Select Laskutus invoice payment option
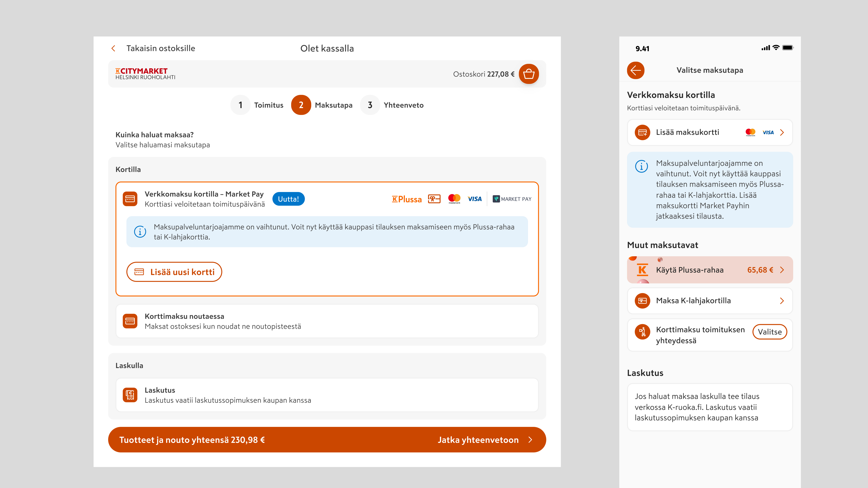Screen dimensions: 868x488 click(x=327, y=395)
